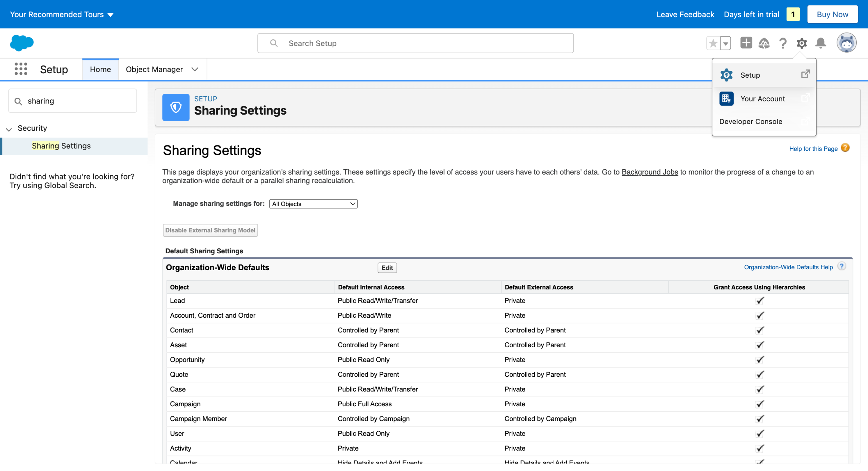
Task: Open the favorites list dropdown arrow
Action: pos(725,43)
